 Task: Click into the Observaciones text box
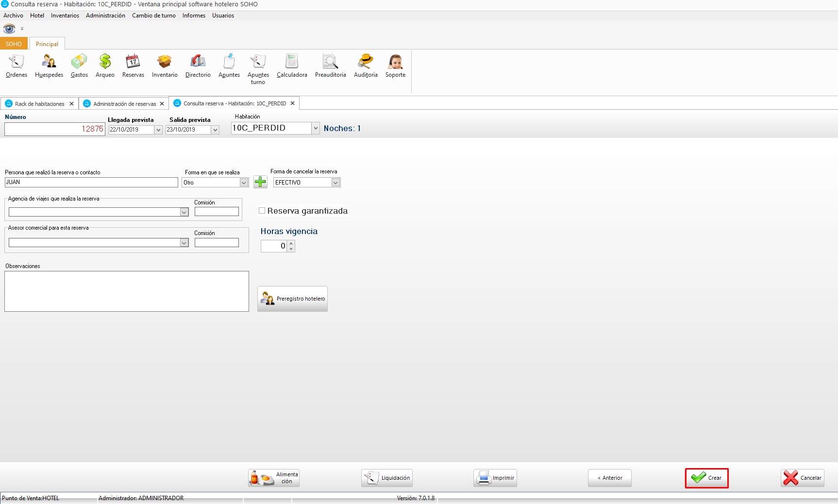tap(126, 291)
